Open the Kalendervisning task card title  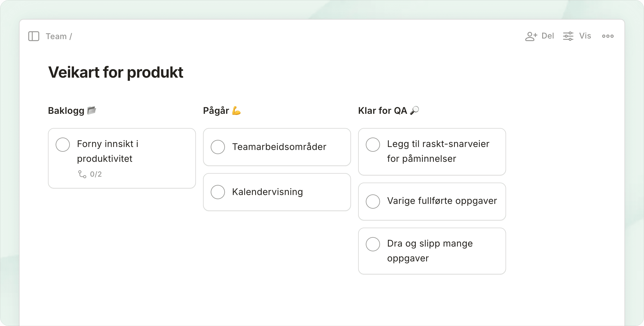click(x=267, y=192)
